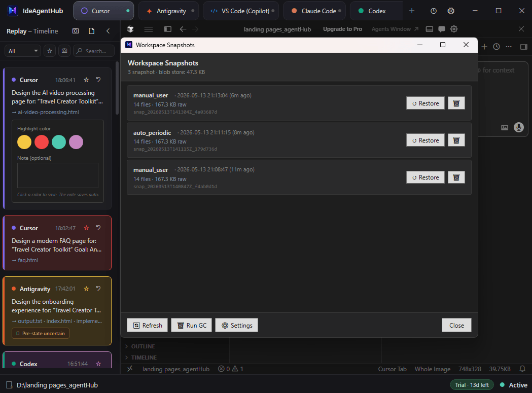The width and height of the screenshot is (532, 393).
Task: Unstar the Cursor 18:02:47 timeline entry
Action: (86, 228)
